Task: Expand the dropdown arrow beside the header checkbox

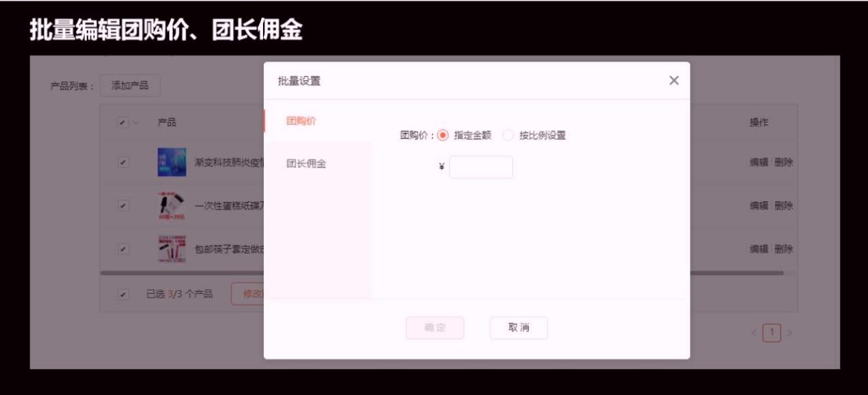Action: click(135, 123)
